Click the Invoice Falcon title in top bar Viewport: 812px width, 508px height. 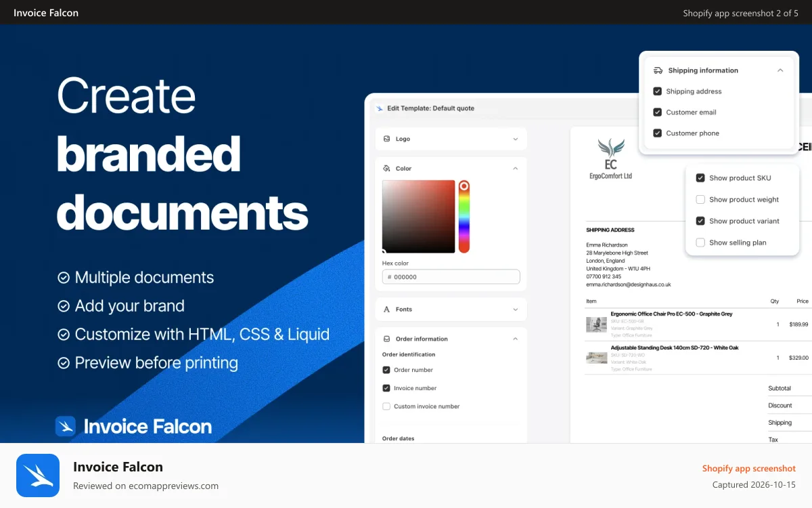pos(46,12)
